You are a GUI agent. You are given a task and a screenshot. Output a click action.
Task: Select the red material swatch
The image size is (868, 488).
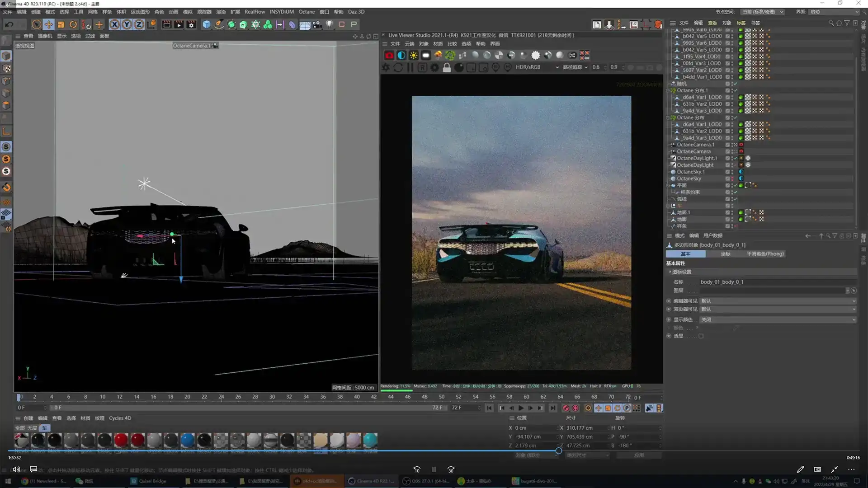coord(121,440)
